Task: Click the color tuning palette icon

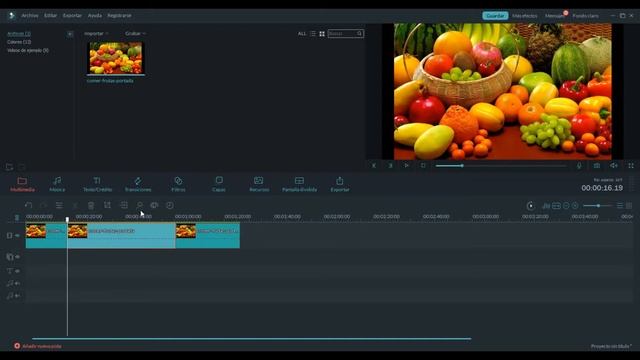Action: [154, 205]
